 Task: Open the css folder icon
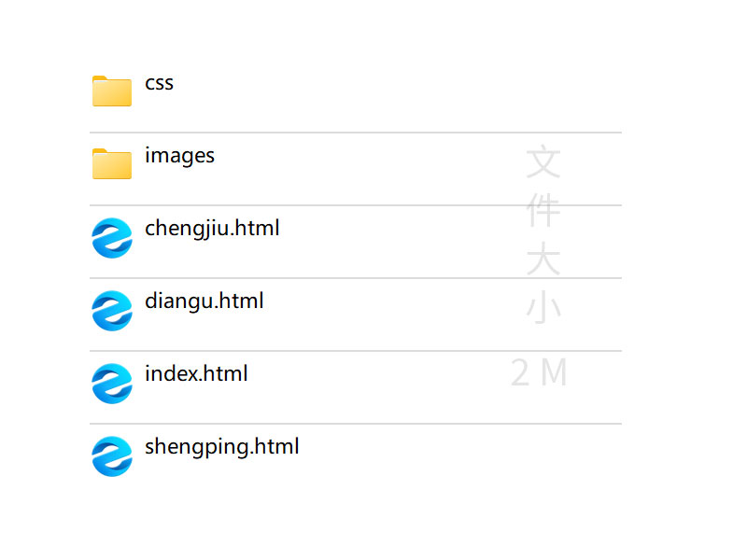coord(112,91)
